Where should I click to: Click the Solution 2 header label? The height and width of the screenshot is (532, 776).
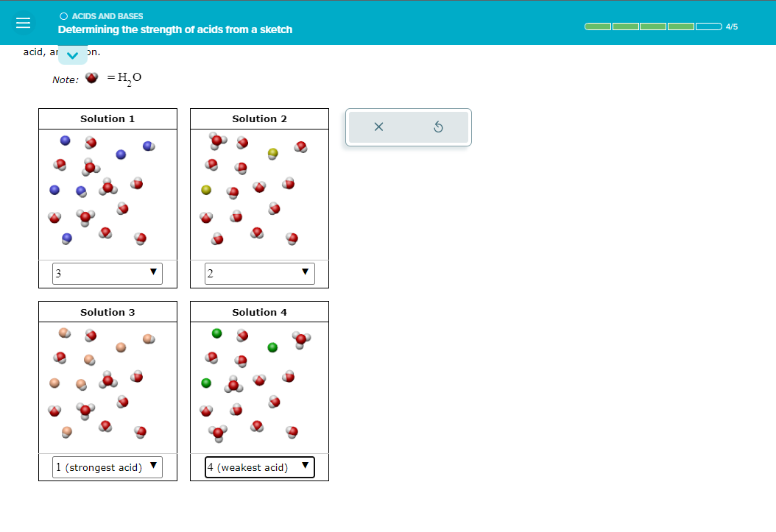(259, 118)
